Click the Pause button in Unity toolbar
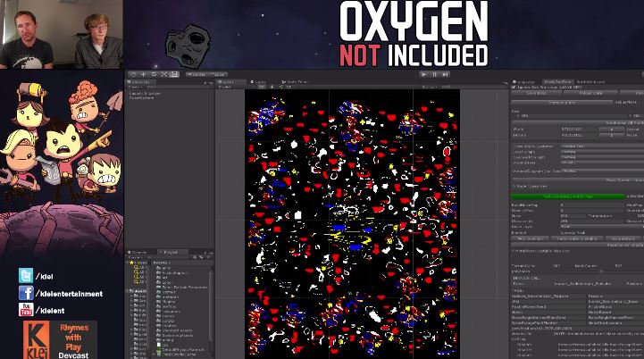The image size is (644, 359). (x=435, y=74)
